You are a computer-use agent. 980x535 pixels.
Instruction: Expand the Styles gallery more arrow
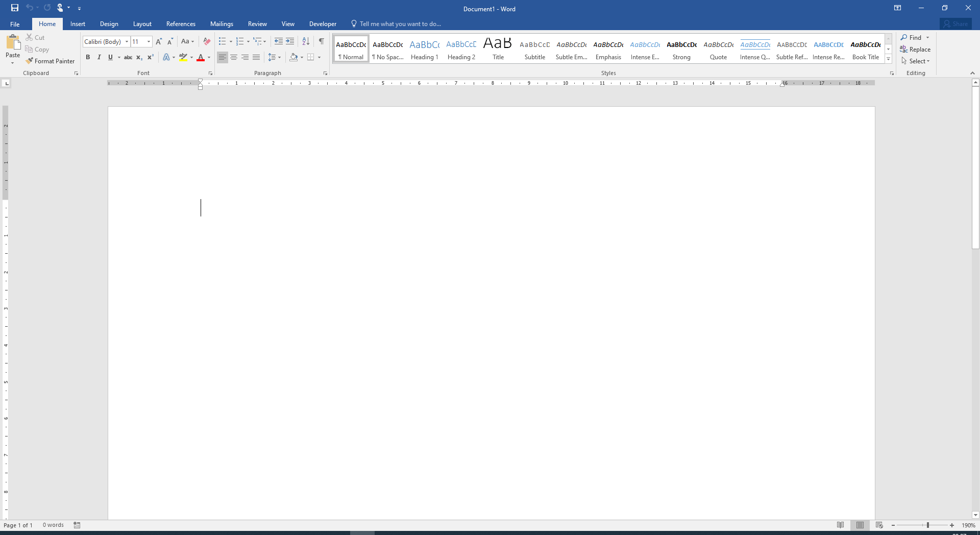pos(888,59)
